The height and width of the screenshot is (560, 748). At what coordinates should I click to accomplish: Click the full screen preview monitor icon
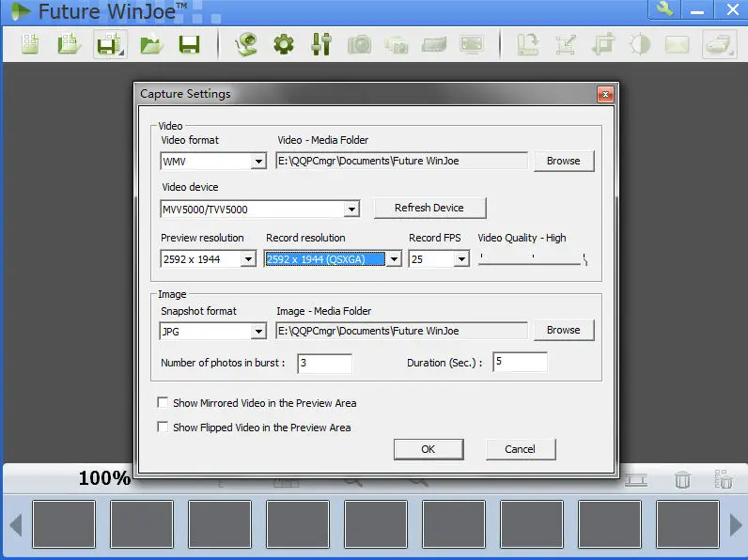[x=472, y=44]
